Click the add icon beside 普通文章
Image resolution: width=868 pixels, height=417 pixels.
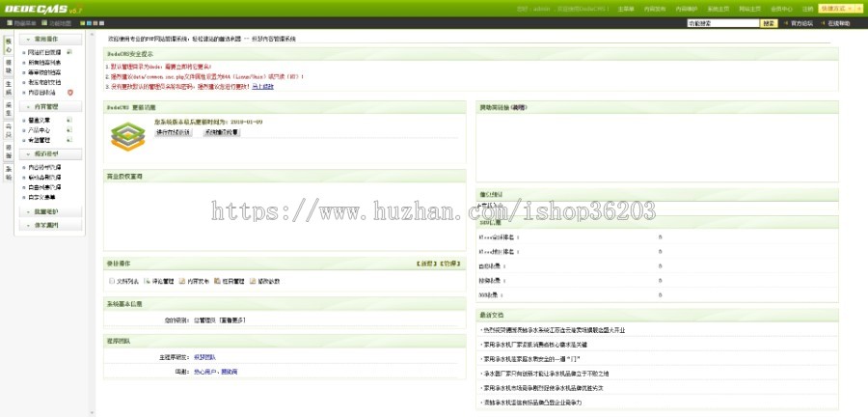[69, 121]
